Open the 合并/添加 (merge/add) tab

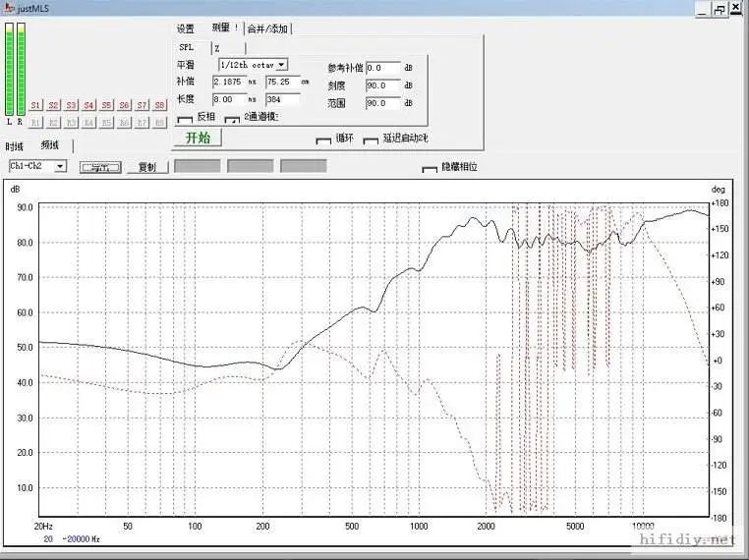268,28
